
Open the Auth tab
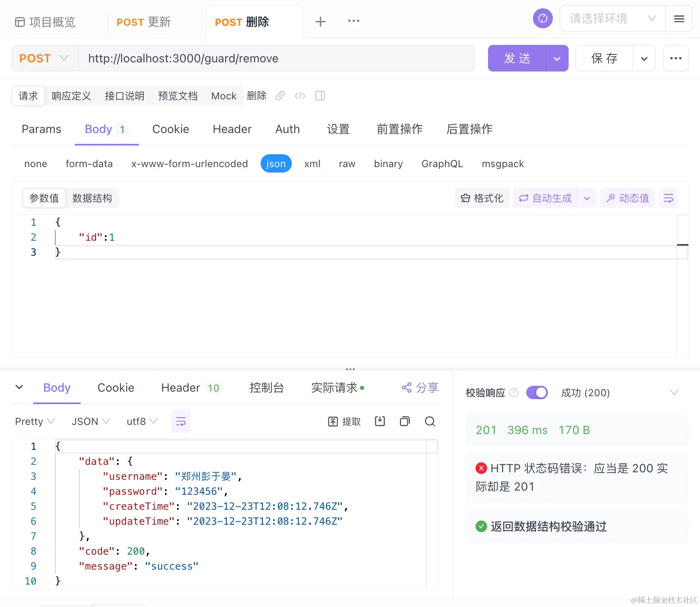coord(288,129)
